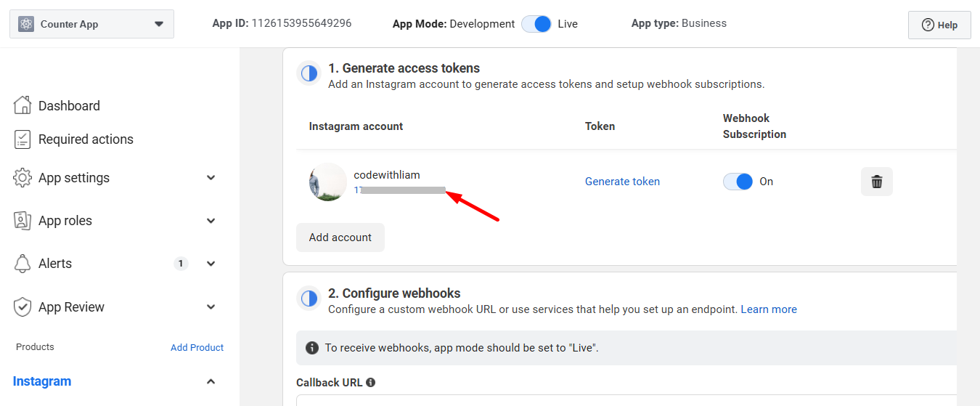Open the Dashboard menu item
The height and width of the screenshot is (406, 980).
click(69, 106)
